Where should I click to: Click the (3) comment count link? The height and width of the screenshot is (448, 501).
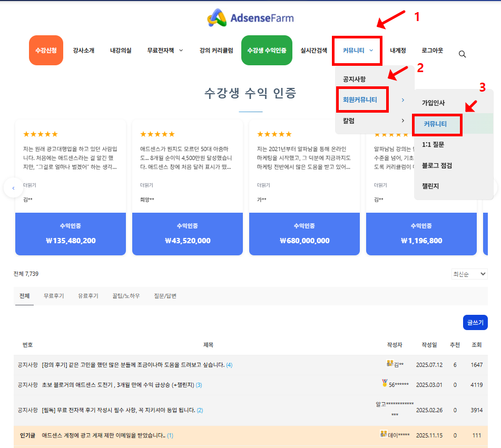click(x=199, y=385)
